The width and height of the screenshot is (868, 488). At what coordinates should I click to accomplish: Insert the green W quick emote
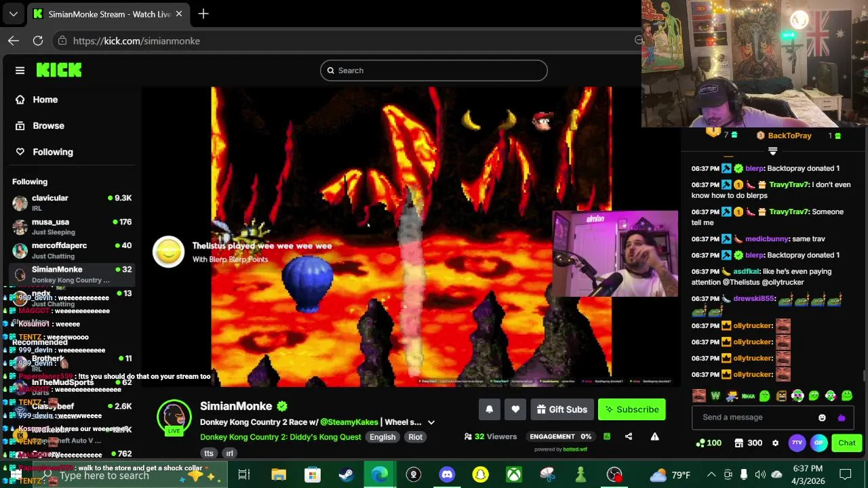(x=715, y=396)
